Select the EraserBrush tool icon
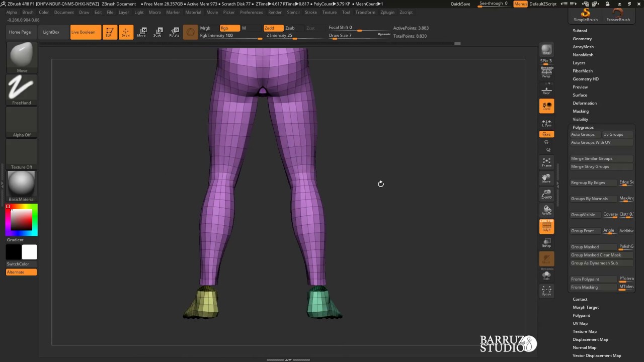Image resolution: width=644 pixels, height=362 pixels. pos(618,15)
